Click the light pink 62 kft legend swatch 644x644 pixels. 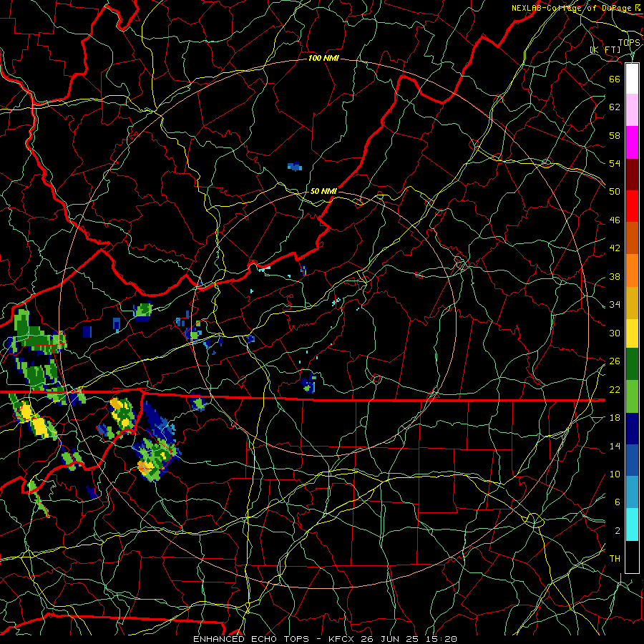tap(632, 110)
